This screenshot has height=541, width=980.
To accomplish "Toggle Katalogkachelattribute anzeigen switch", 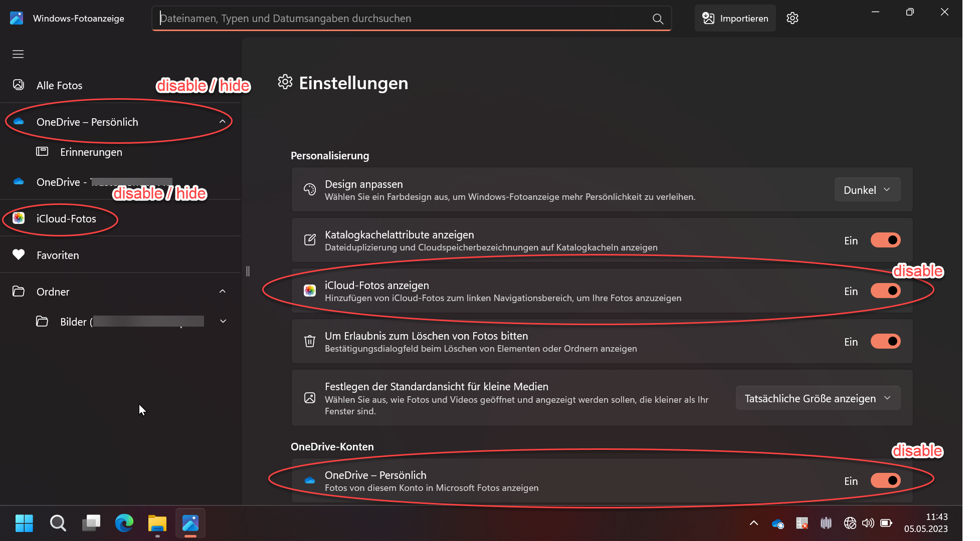I will (886, 240).
